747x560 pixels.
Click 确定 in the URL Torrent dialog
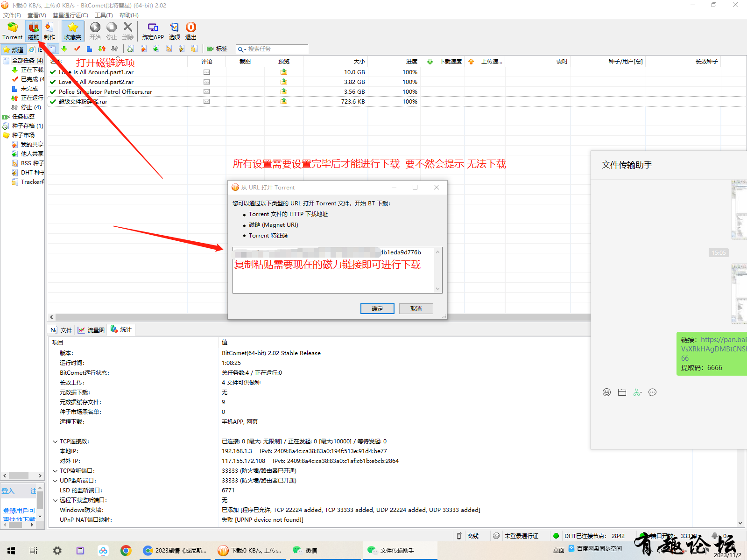377,309
